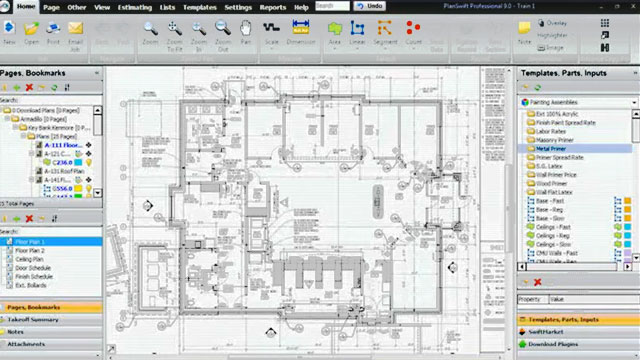Set plan scale with Scale tool

pyautogui.click(x=271, y=32)
